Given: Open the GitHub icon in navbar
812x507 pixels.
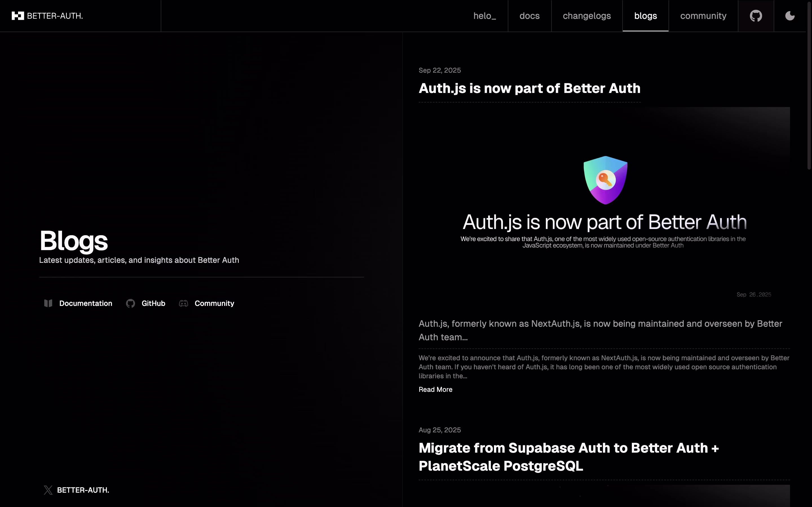Looking at the screenshot, I should (x=756, y=16).
